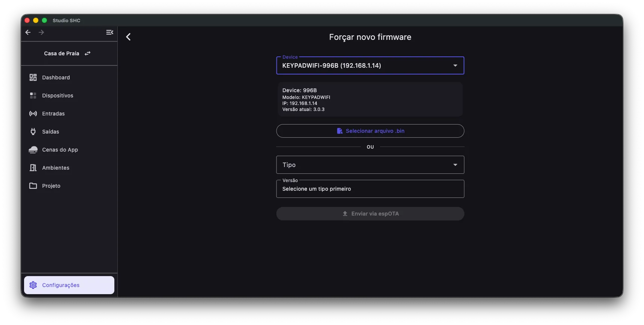Screen dimensions: 644x325
Task: Collapse the sidebar menu icon
Action: 109,32
